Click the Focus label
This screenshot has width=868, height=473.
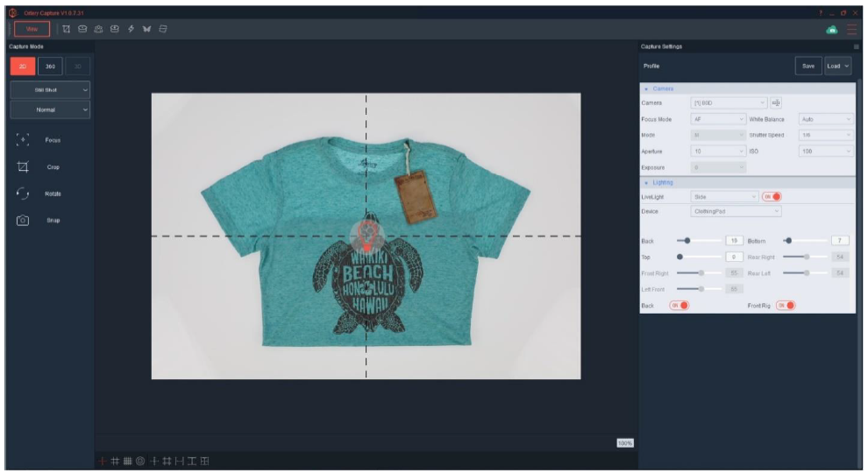[53, 140]
